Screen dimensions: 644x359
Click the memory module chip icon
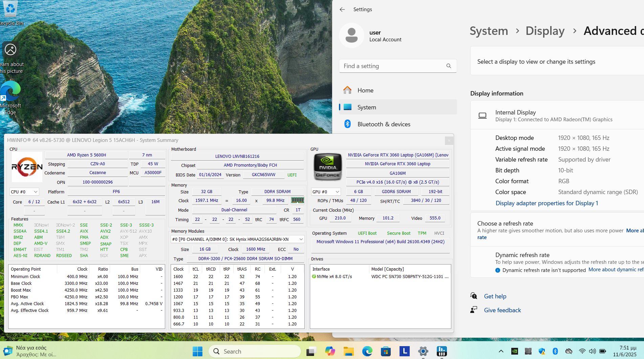298,200
